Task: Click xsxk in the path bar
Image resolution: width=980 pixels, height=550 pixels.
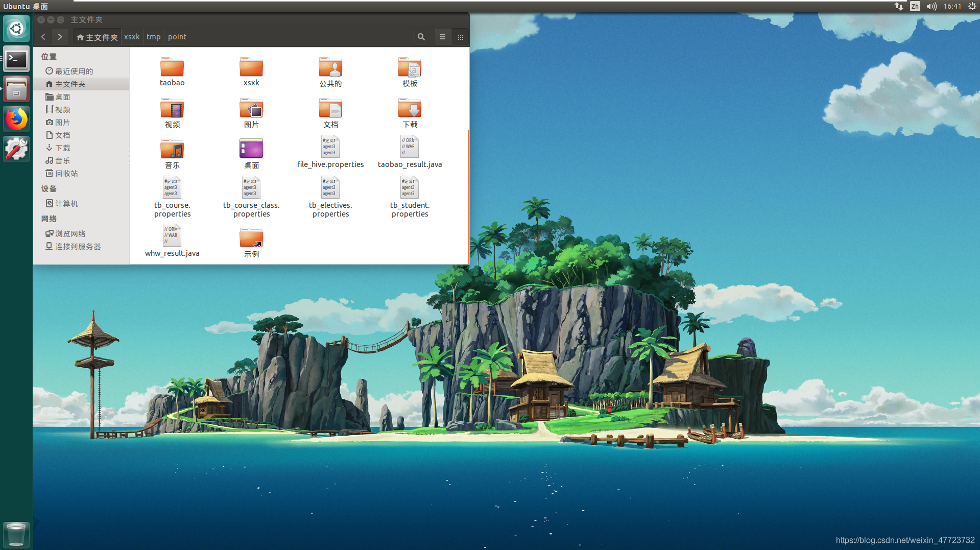Action: (x=132, y=37)
